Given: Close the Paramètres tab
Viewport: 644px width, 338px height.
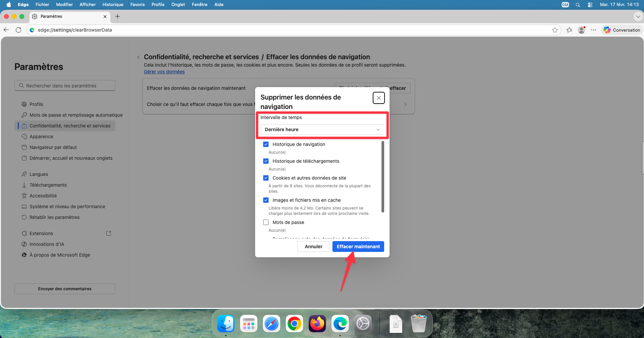Looking at the screenshot, I should pyautogui.click(x=105, y=16).
